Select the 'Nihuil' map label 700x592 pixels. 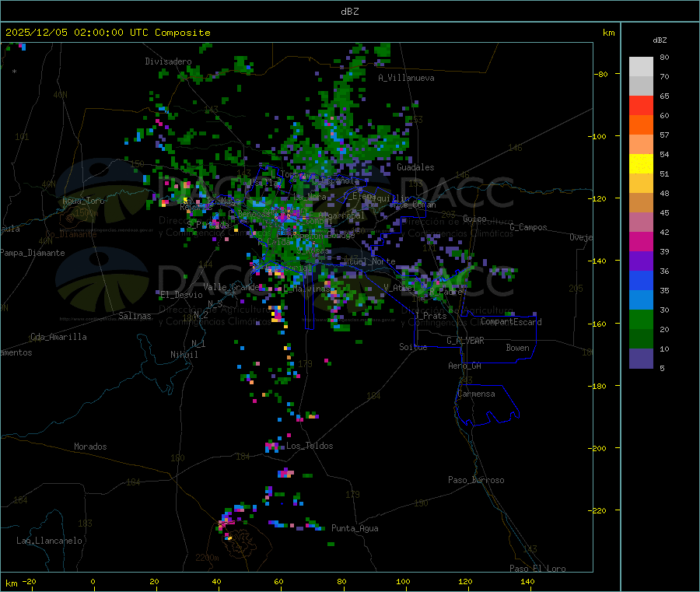(184, 355)
